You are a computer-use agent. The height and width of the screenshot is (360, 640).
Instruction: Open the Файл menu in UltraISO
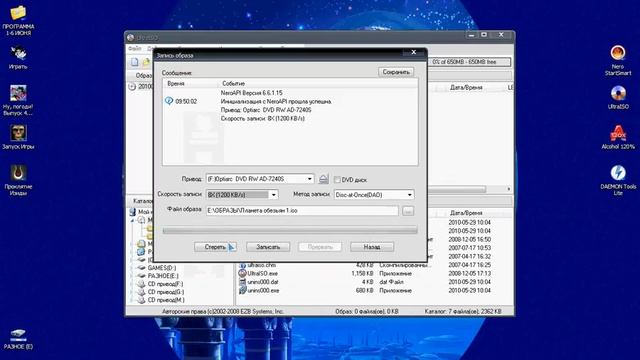tap(135, 49)
